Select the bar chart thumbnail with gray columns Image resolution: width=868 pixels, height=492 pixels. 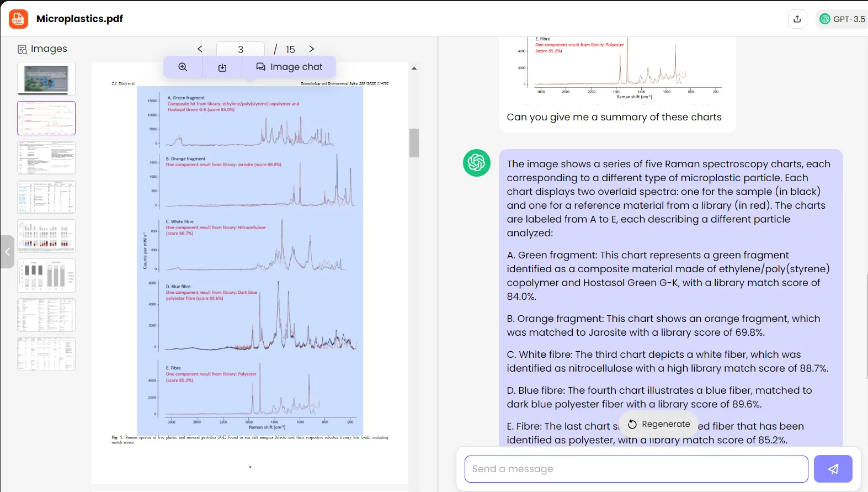pyautogui.click(x=46, y=275)
